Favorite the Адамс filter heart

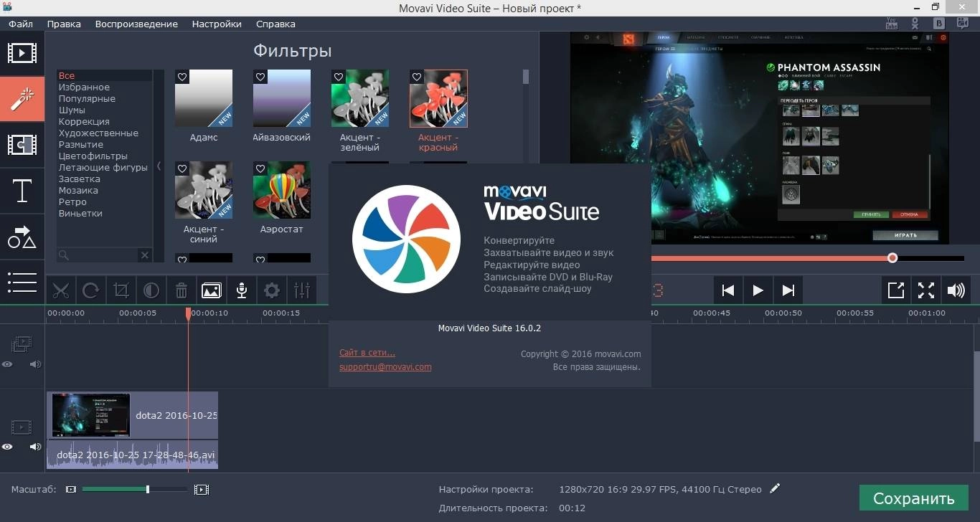pyautogui.click(x=182, y=77)
